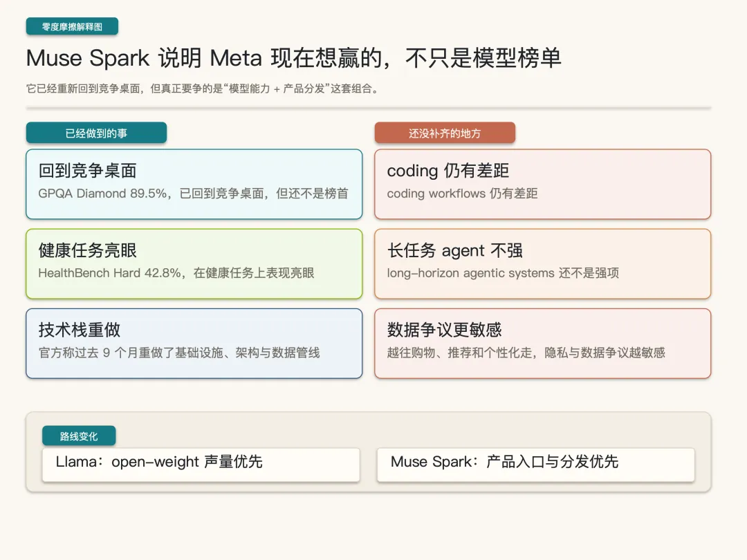Viewport: 747px width, 560px height.
Task: Click the Muse Spark 产品入口与分发优先 box
Action: 535,464
